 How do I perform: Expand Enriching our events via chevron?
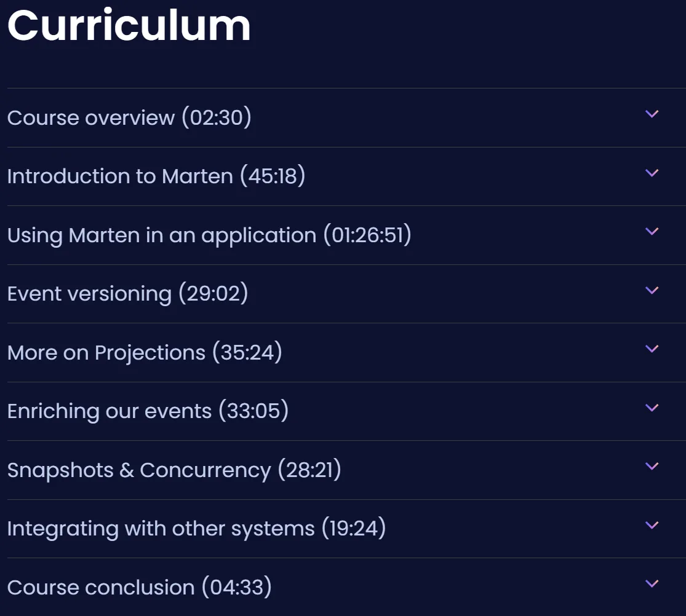click(x=652, y=408)
